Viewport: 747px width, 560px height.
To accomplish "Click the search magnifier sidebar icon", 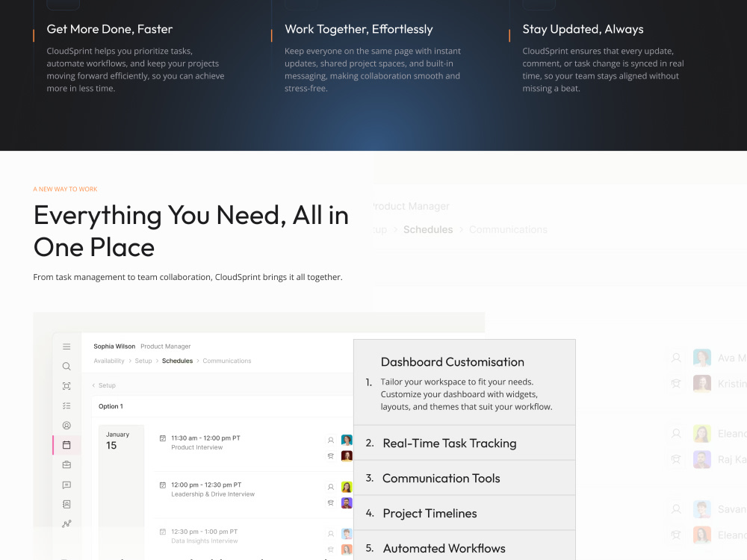I will tap(66, 366).
